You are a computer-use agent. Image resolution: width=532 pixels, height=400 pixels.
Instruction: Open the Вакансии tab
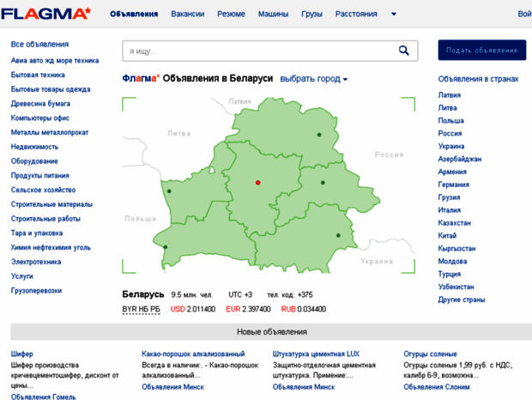188,15
